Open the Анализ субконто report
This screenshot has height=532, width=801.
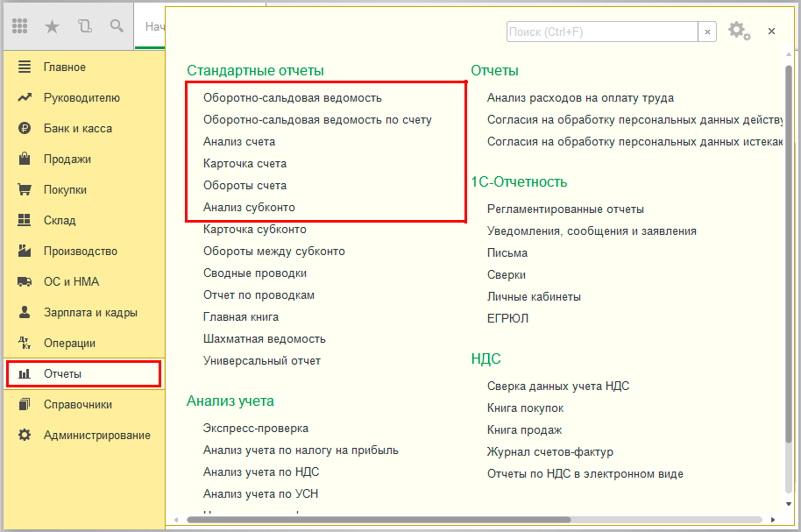249,208
